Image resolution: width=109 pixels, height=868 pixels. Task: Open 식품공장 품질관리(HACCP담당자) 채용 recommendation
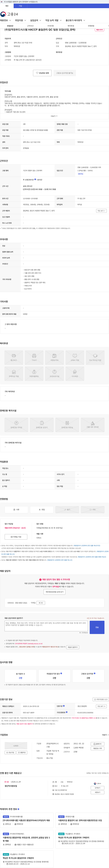tap(26, 820)
